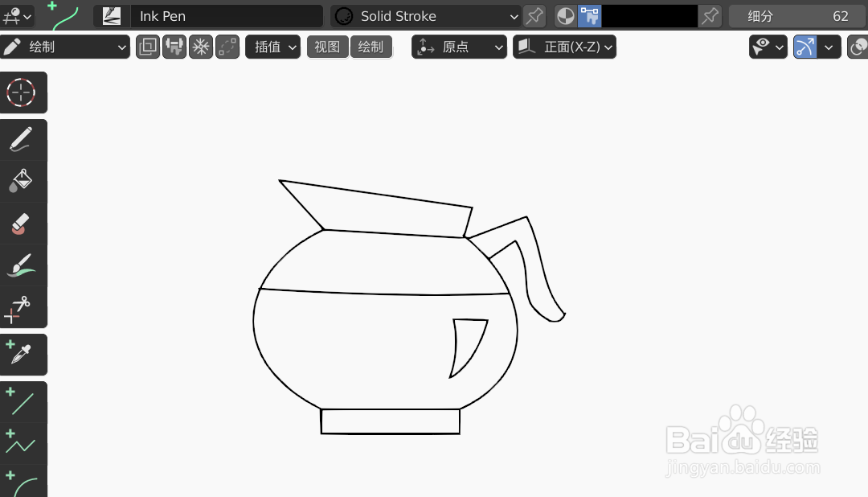Viewport: 868px width, 497px height.
Task: Toggle the Show Gizmo button
Action: pos(805,47)
